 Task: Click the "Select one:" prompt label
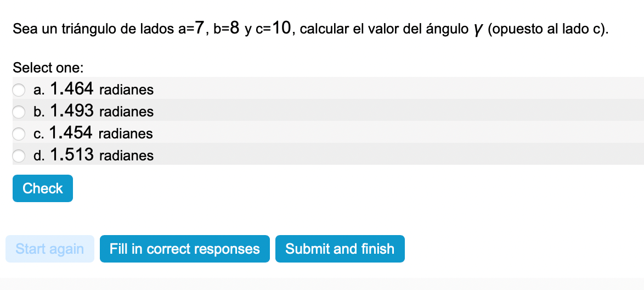point(48,68)
